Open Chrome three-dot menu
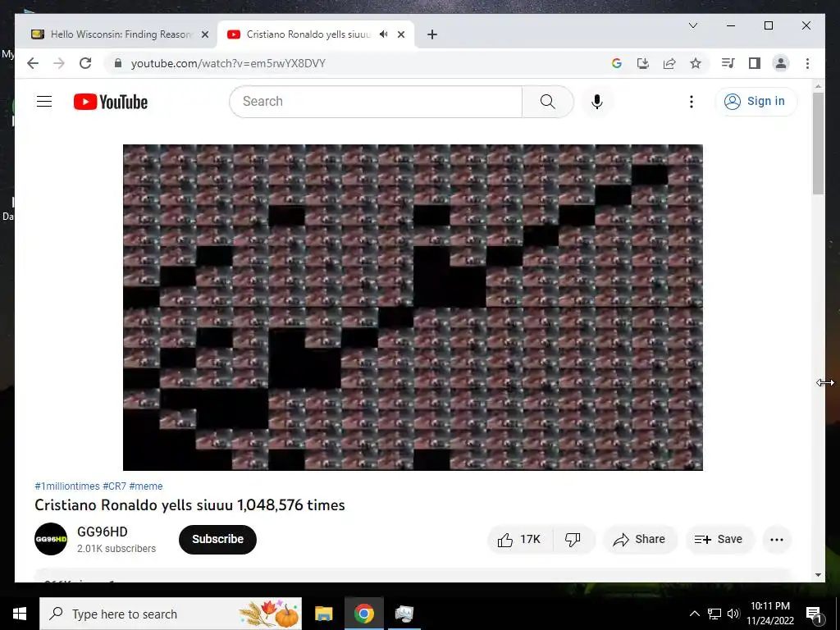Viewport: 840px width, 630px height. (807, 63)
